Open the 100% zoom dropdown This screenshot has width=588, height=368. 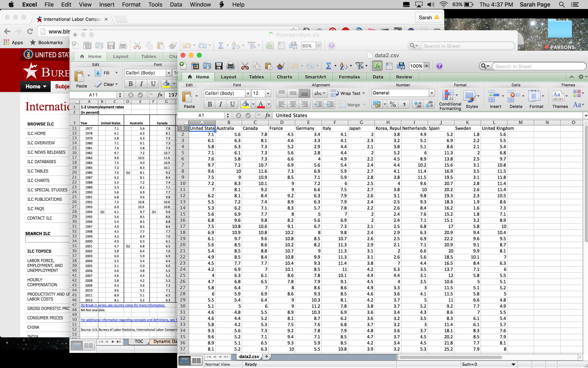point(427,66)
